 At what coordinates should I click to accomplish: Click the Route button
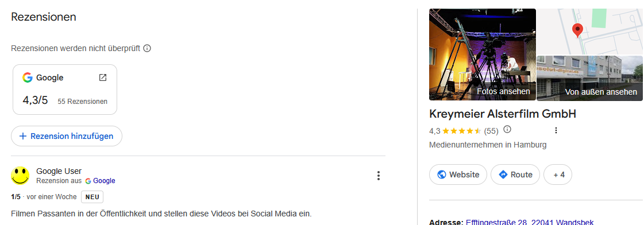(515, 174)
